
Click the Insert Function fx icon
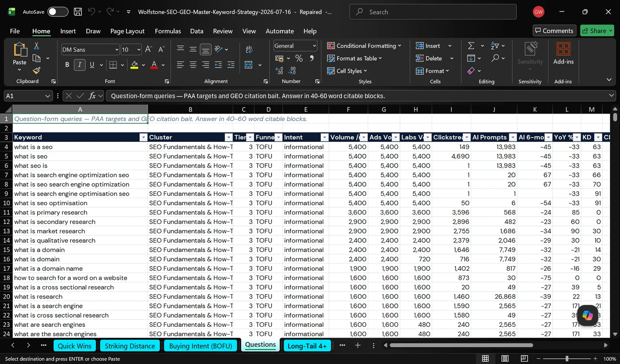92,96
